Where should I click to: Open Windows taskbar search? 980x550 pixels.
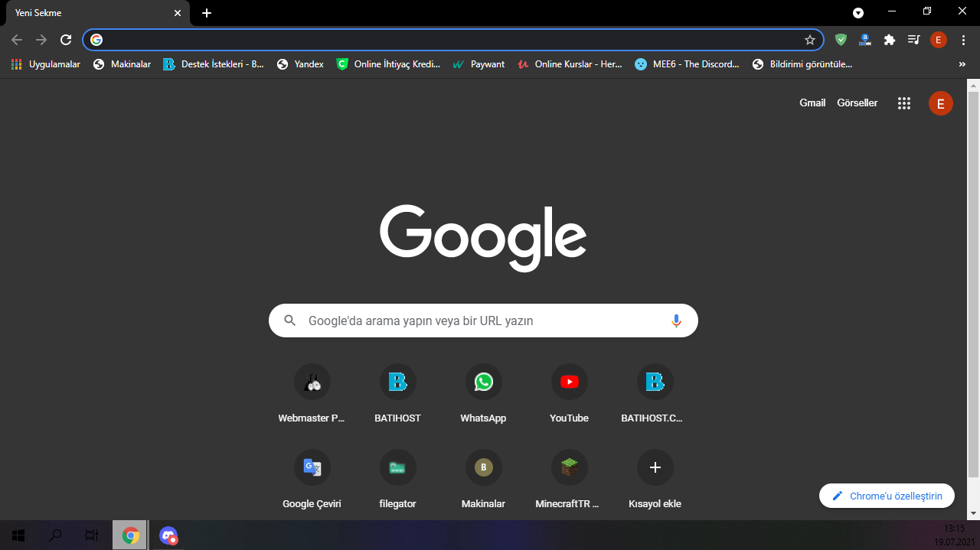click(55, 535)
